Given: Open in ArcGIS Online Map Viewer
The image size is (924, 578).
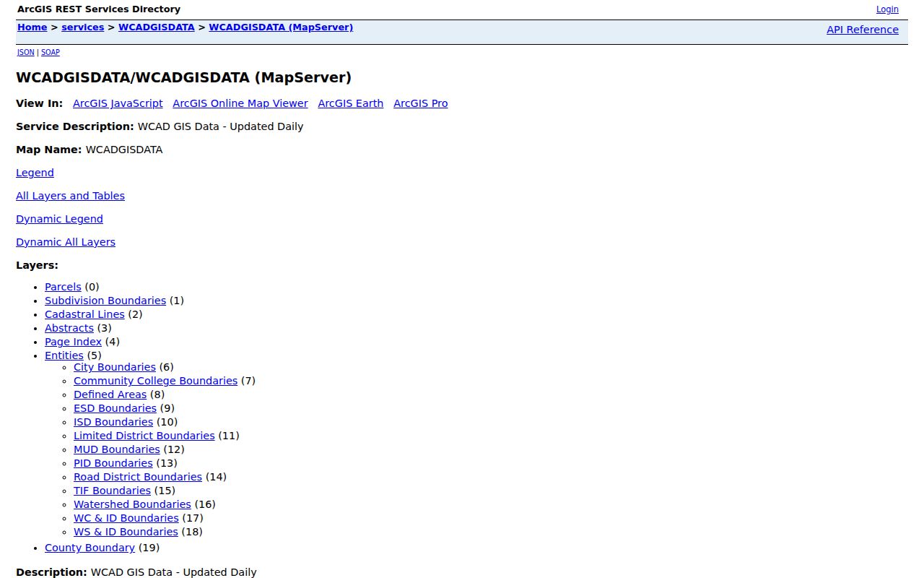Looking at the screenshot, I should 240,103.
